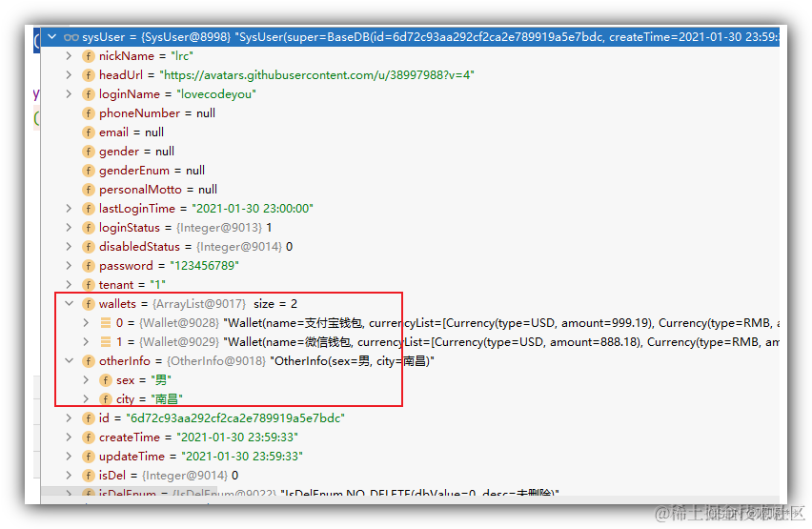Screen dimensions: 812x529
Task: Click the field icon beside loginStatus
Action: pos(89,228)
